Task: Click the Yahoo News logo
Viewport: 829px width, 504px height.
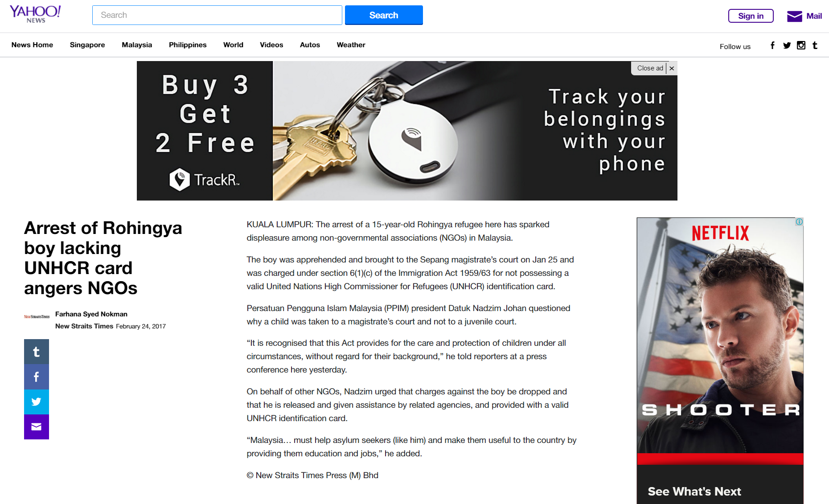Action: pyautogui.click(x=35, y=14)
